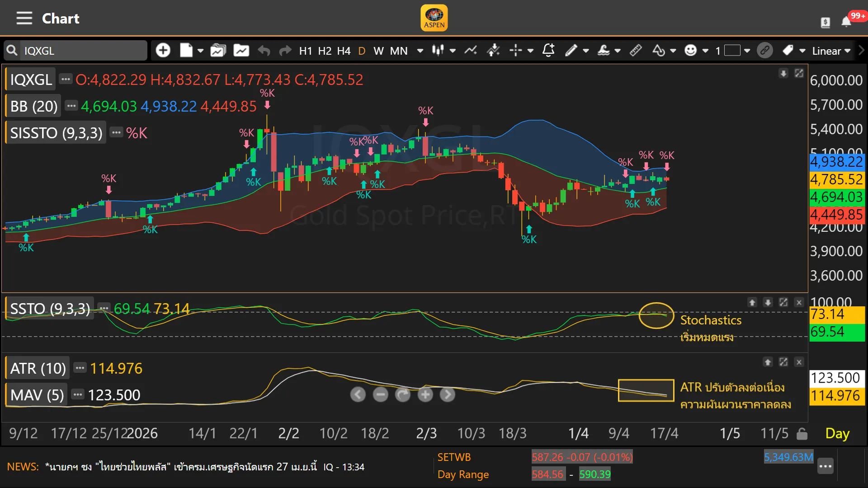Screen dimensions: 868x488
Task: Click the crosshair cursor tool
Action: pos(515,50)
